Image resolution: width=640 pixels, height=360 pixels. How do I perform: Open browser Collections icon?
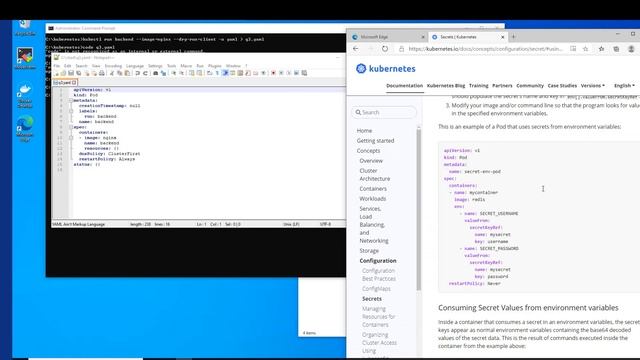[616, 49]
